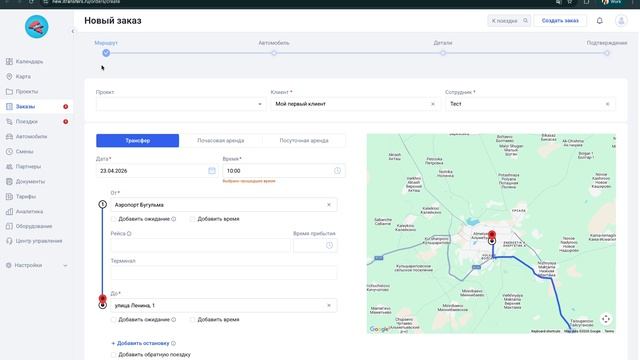Click the red destination pin on map

click(x=492, y=235)
